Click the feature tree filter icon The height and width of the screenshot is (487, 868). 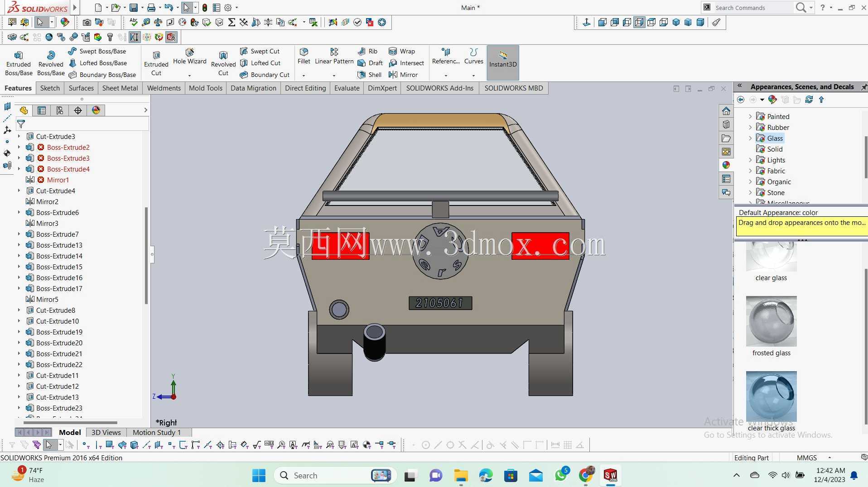[21, 124]
